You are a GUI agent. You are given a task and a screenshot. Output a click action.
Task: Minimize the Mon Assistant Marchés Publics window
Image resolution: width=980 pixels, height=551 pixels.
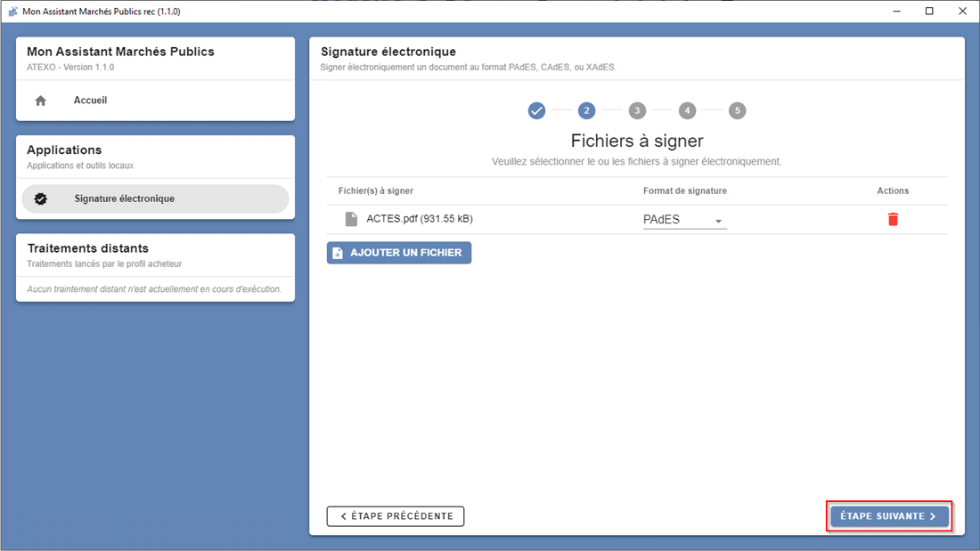pyautogui.click(x=897, y=12)
